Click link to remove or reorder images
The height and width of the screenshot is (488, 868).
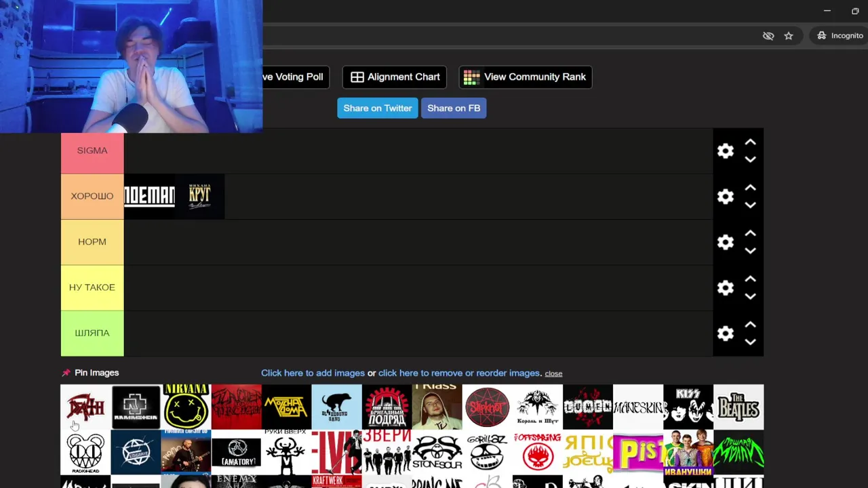[459, 373]
